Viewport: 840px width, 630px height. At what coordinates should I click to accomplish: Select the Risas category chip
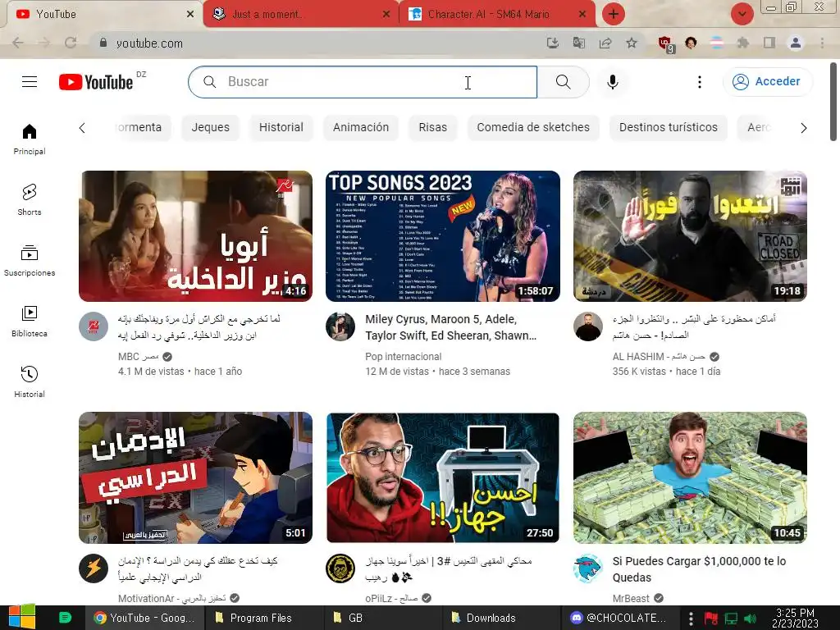pos(433,127)
